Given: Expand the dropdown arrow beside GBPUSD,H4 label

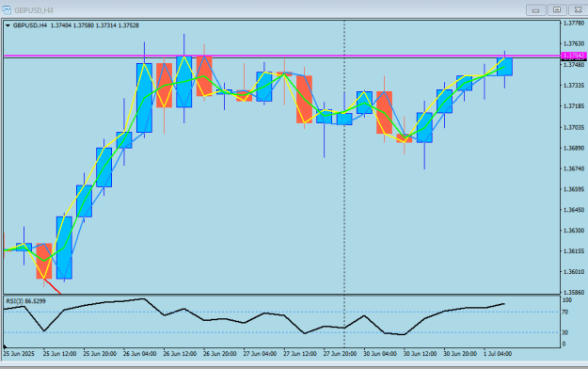Looking at the screenshot, I should (x=8, y=25).
